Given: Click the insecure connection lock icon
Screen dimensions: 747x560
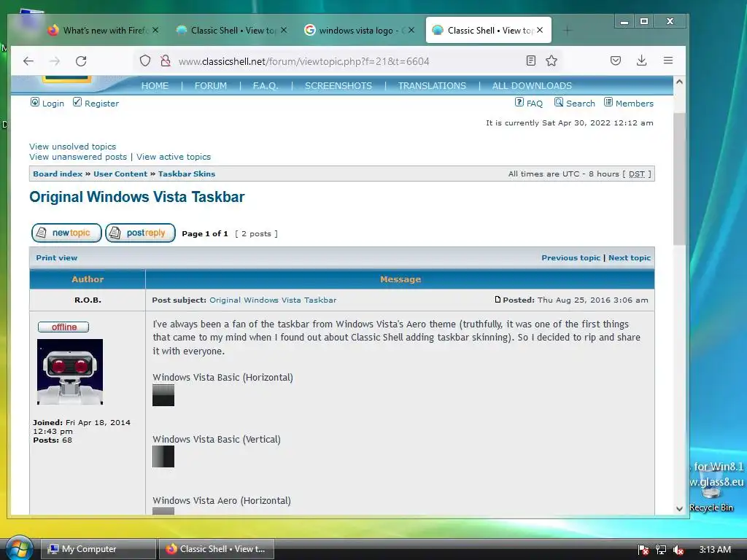Looking at the screenshot, I should [x=166, y=61].
